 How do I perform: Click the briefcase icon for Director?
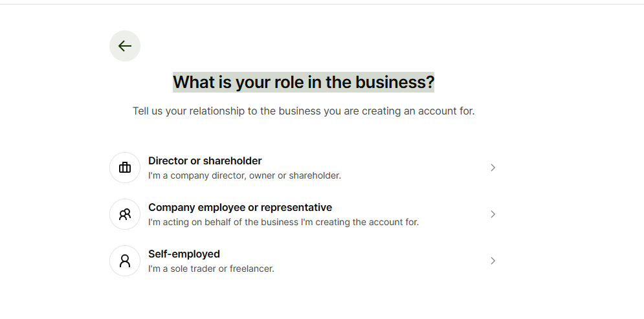click(x=125, y=168)
